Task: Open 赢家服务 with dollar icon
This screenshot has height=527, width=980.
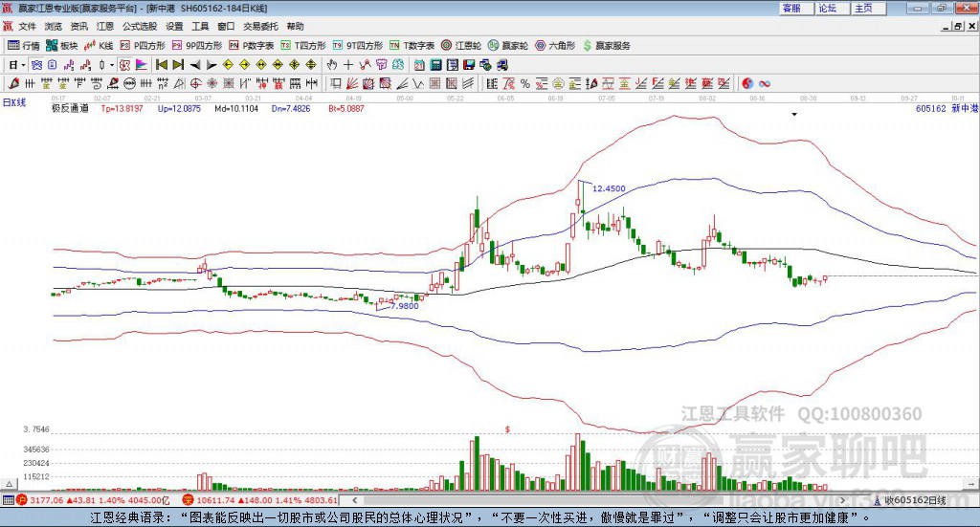Action: (x=606, y=46)
